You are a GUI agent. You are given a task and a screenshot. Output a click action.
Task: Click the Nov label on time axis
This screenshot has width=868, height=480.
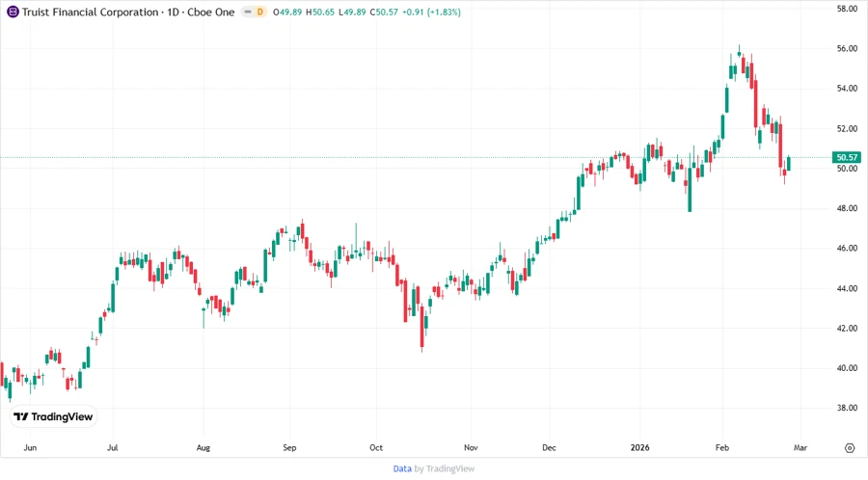click(471, 448)
